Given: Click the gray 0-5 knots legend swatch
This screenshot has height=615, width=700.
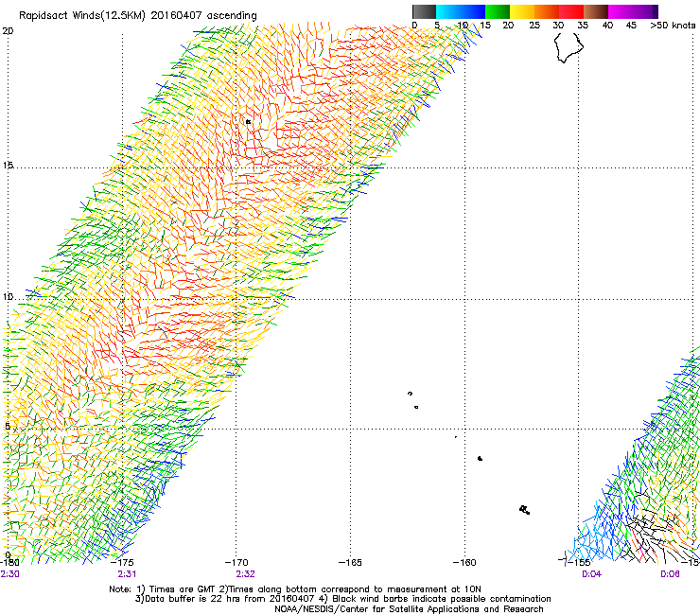Looking at the screenshot, I should pos(424,11).
